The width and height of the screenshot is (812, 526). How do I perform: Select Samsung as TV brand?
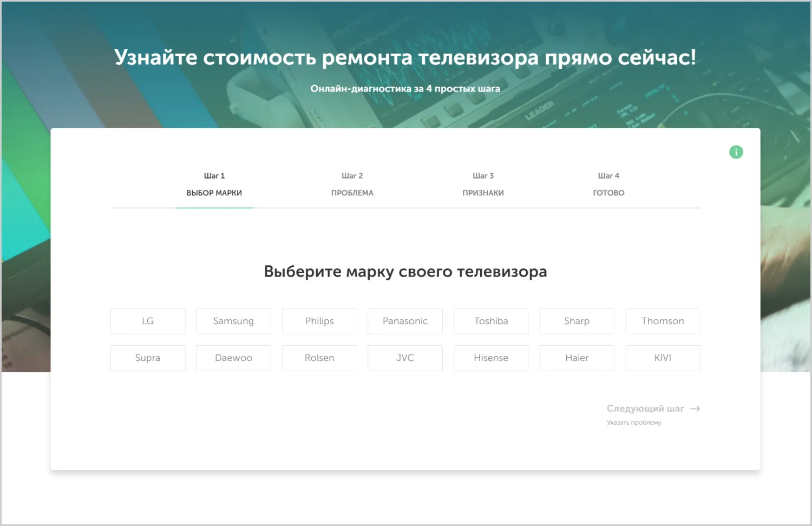tap(233, 321)
